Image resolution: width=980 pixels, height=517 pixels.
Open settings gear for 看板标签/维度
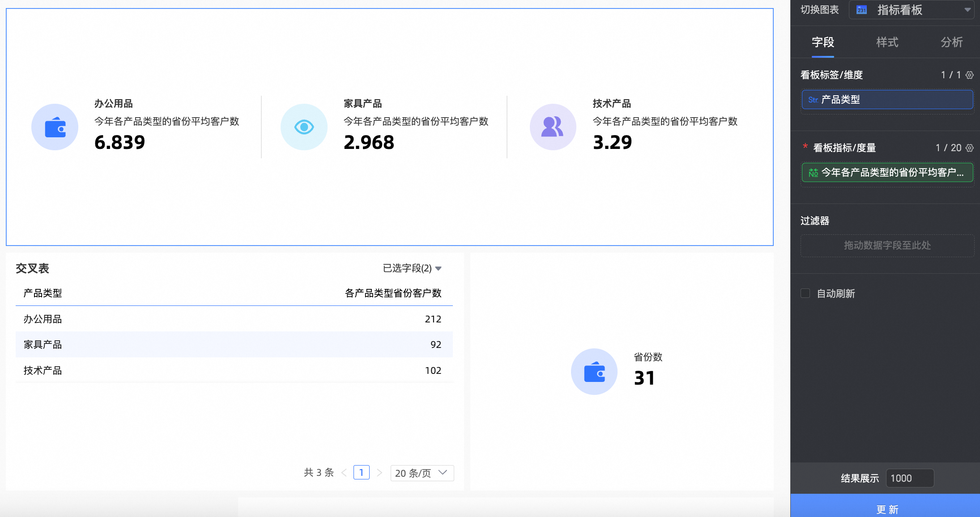[x=970, y=75]
